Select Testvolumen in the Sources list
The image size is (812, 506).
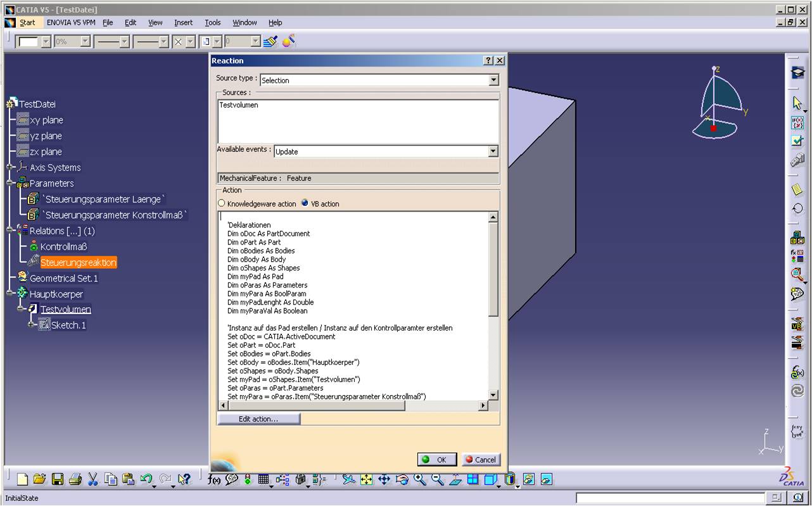click(x=239, y=105)
